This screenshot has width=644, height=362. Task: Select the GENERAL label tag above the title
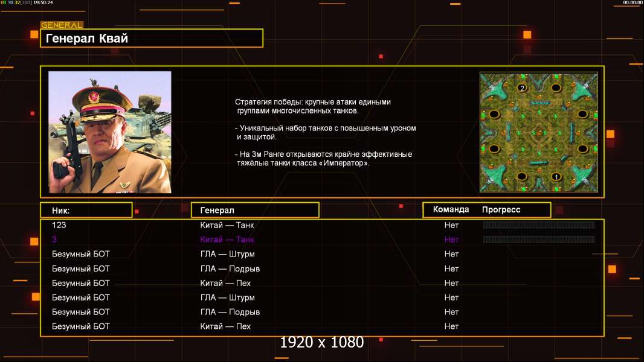click(62, 25)
